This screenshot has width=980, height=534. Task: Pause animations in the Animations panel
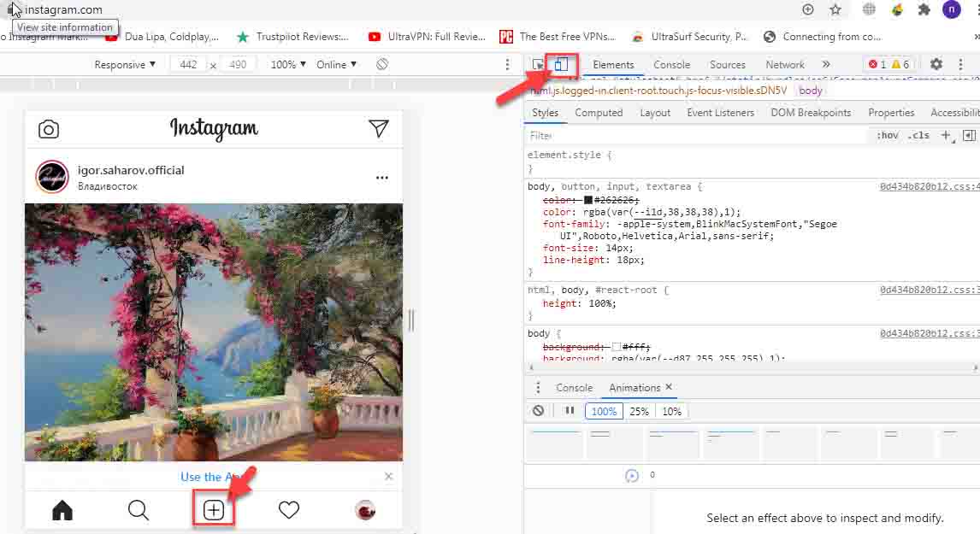(569, 411)
